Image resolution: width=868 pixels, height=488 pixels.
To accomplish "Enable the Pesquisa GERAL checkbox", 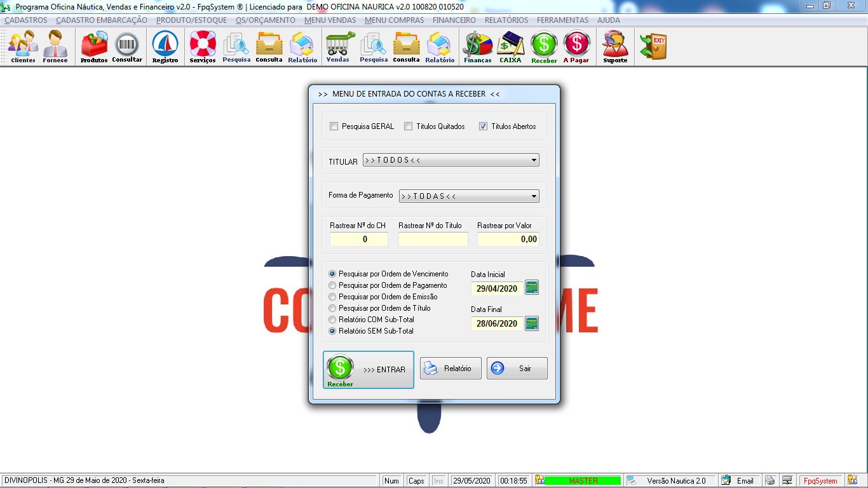I will point(334,126).
